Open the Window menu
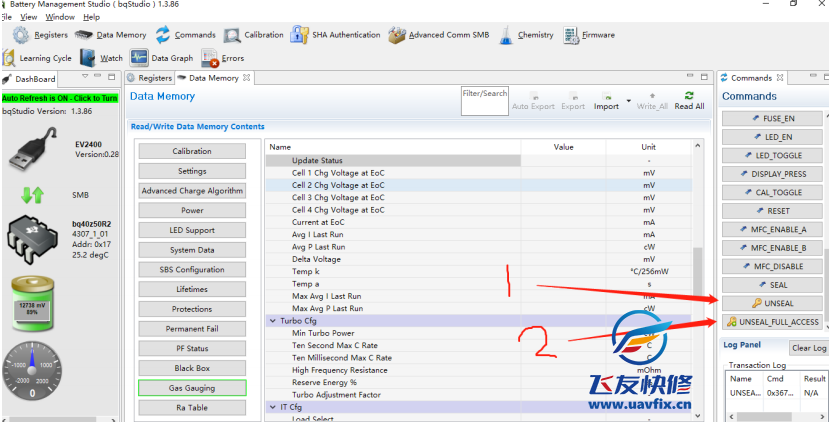829x422 pixels. (60, 17)
